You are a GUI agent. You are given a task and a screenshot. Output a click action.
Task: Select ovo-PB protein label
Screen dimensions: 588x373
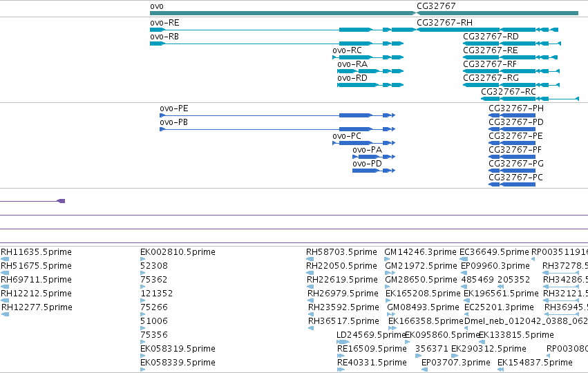pyautogui.click(x=173, y=122)
